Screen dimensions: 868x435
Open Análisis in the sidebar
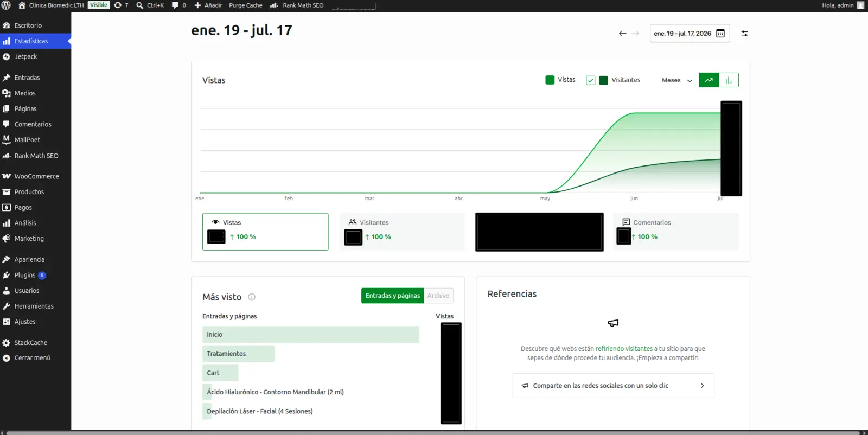(x=35, y=223)
